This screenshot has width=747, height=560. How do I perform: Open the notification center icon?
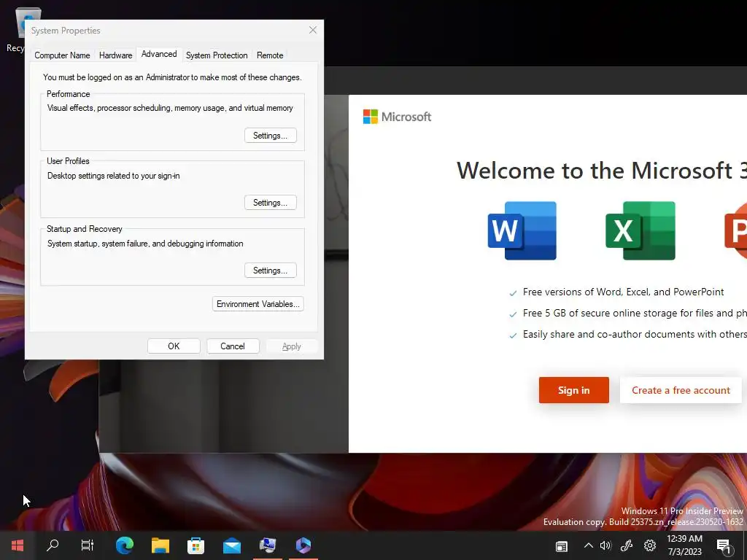724,547
